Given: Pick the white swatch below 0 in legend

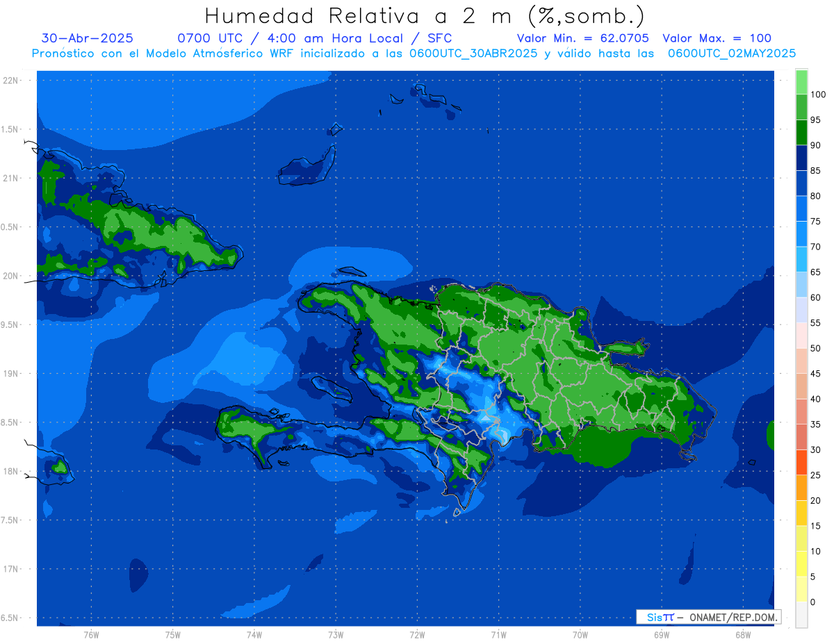Looking at the screenshot, I should (801, 615).
